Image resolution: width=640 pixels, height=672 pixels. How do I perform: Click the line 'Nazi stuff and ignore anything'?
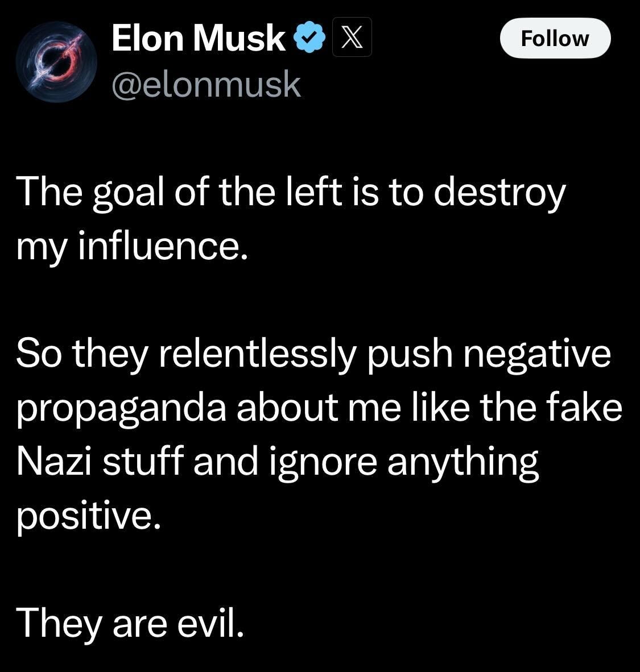click(x=277, y=462)
